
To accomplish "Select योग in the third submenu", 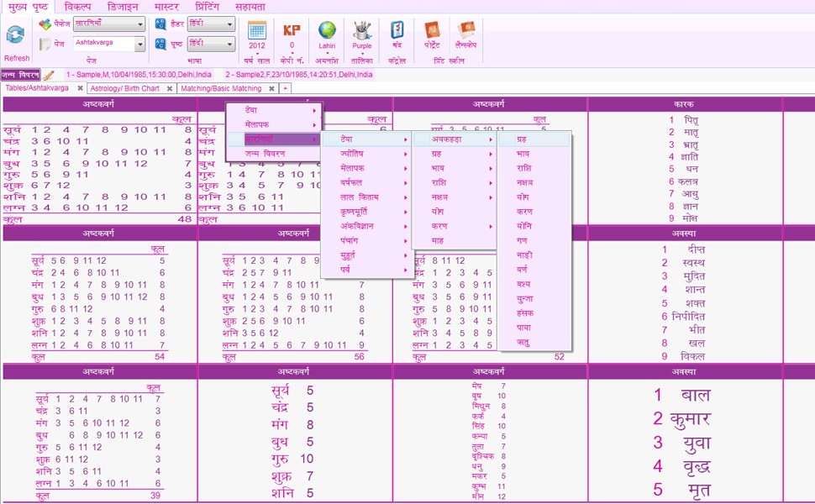I will [x=455, y=212].
